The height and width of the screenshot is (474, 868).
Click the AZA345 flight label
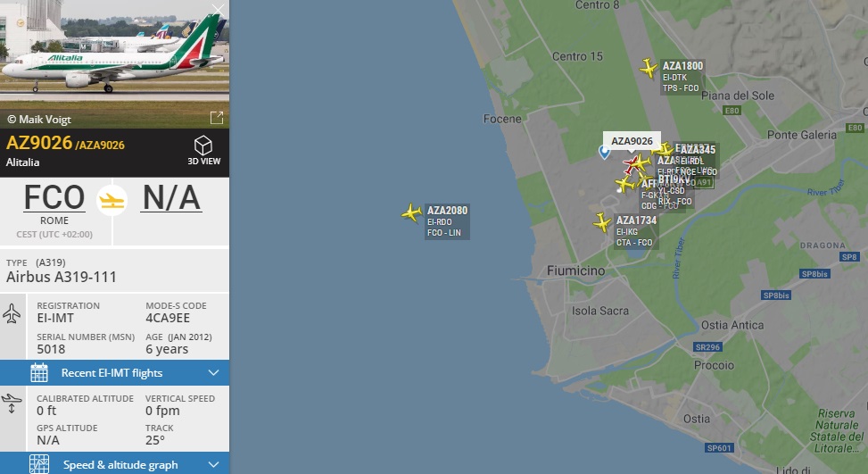tap(698, 149)
